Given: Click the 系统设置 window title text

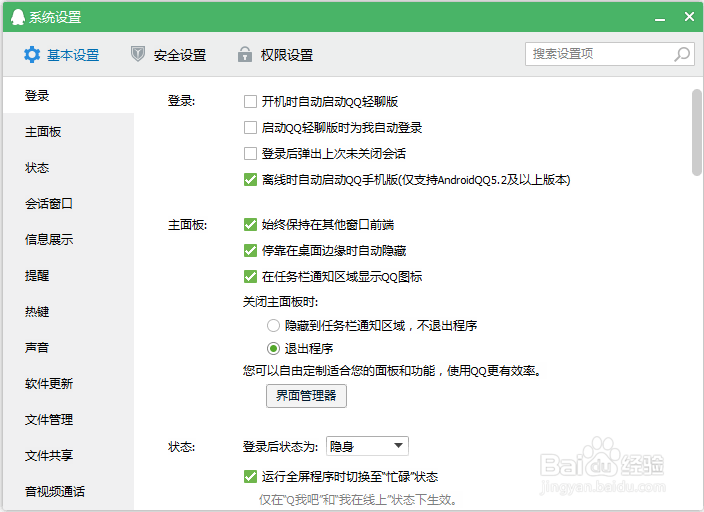Looking at the screenshot, I should 55,18.
